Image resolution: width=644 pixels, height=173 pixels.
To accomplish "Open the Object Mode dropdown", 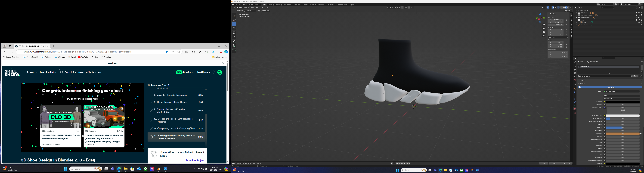I will 243,7.
